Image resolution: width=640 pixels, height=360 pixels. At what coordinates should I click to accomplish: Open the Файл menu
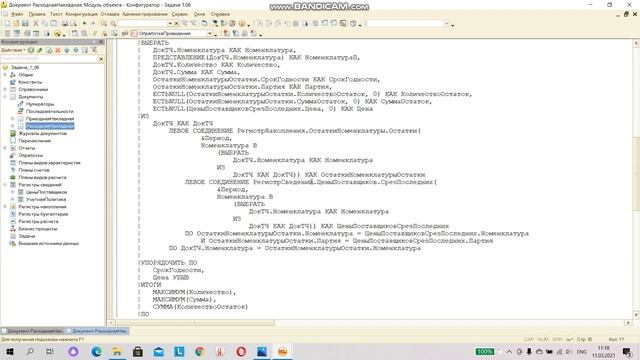click(17, 14)
